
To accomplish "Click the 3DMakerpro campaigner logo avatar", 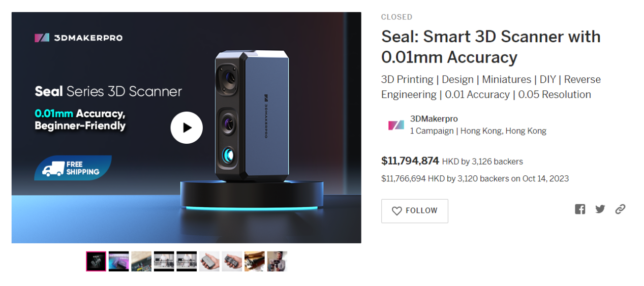I will pos(396,125).
